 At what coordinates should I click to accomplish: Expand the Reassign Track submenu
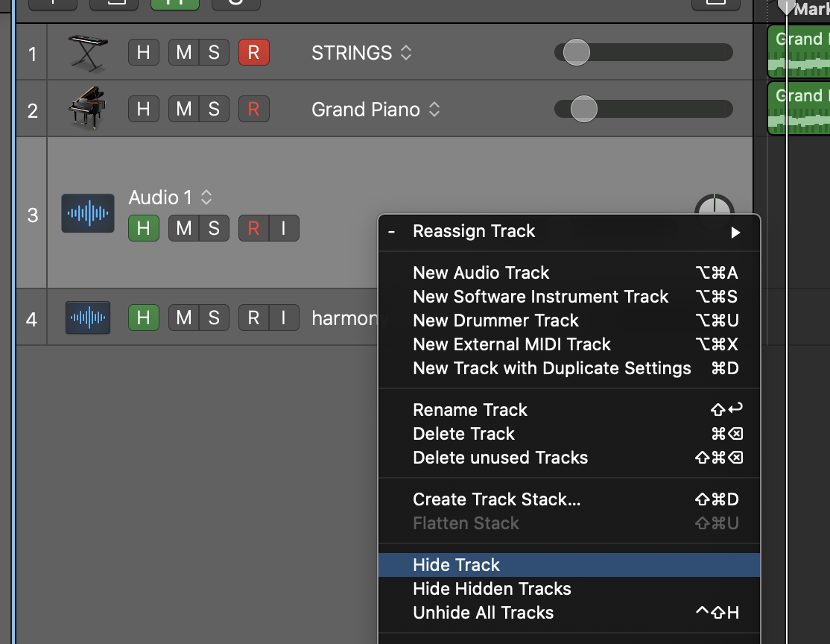click(x=568, y=231)
